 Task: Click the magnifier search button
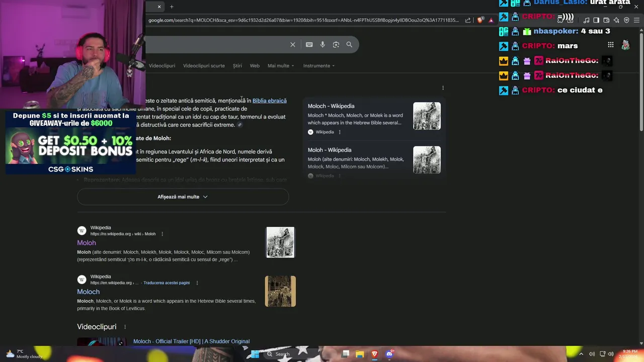[349, 45]
